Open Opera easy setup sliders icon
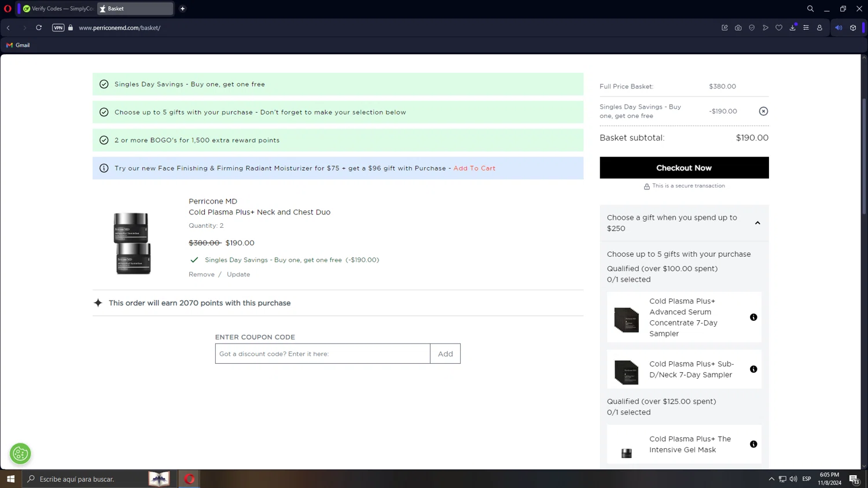868x488 pixels. point(806,28)
